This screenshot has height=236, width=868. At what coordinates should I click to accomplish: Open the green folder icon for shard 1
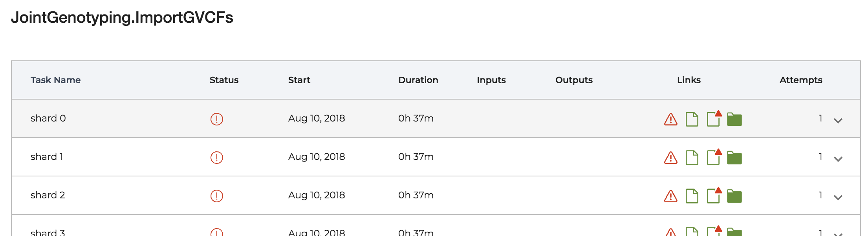click(734, 158)
